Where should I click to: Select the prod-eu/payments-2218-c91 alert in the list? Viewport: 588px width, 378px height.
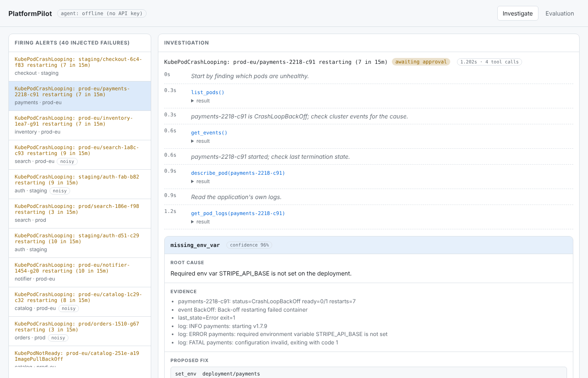tap(80, 96)
